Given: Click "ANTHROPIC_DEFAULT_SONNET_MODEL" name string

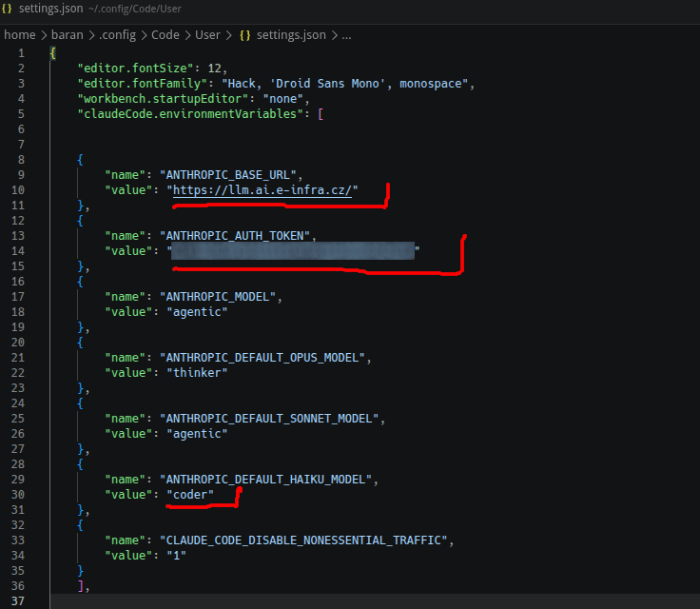Looking at the screenshot, I should [x=269, y=419].
